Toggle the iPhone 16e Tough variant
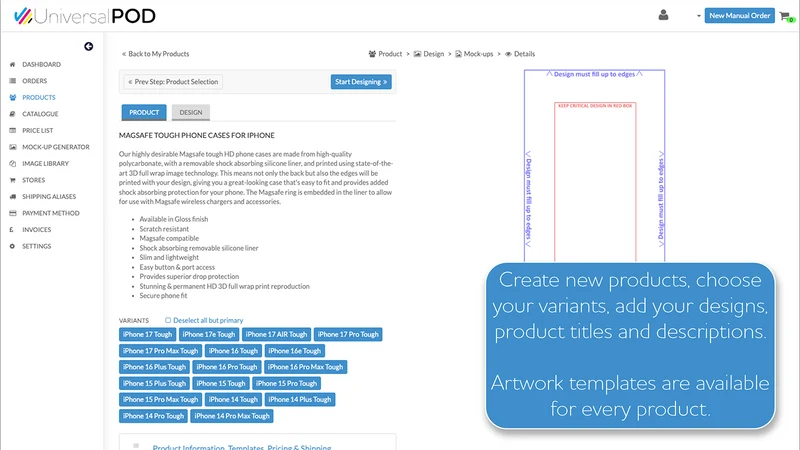The image size is (800, 450). pos(294,351)
